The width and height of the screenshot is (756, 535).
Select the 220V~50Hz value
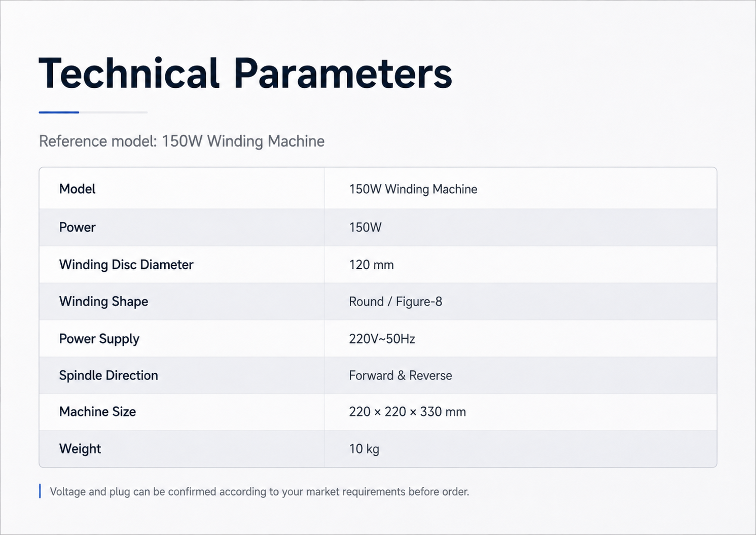point(382,339)
